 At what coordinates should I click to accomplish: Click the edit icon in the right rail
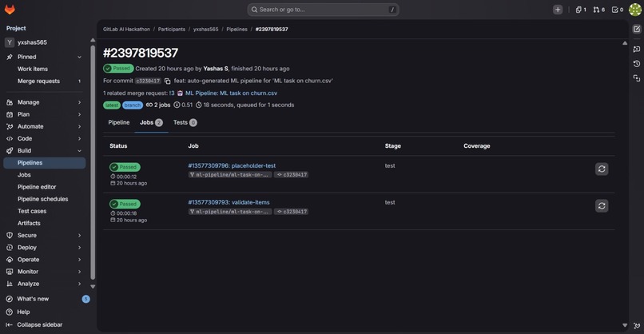pos(637,29)
